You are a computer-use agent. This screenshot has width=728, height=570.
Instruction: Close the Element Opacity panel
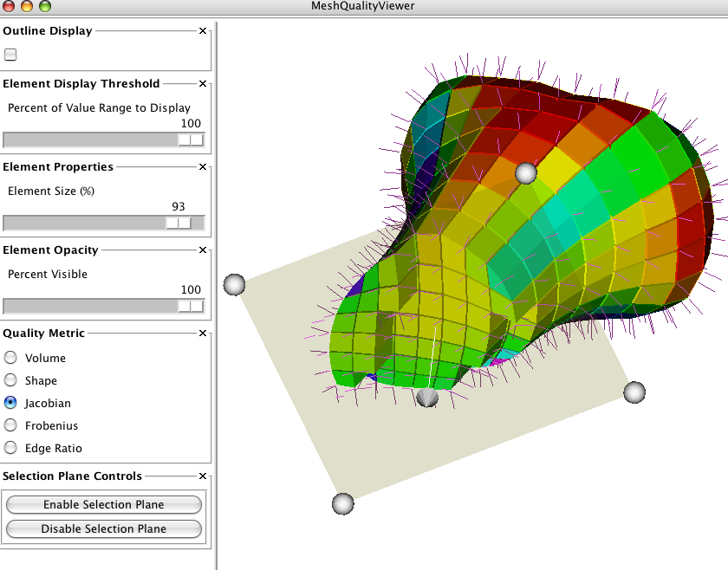[203, 250]
